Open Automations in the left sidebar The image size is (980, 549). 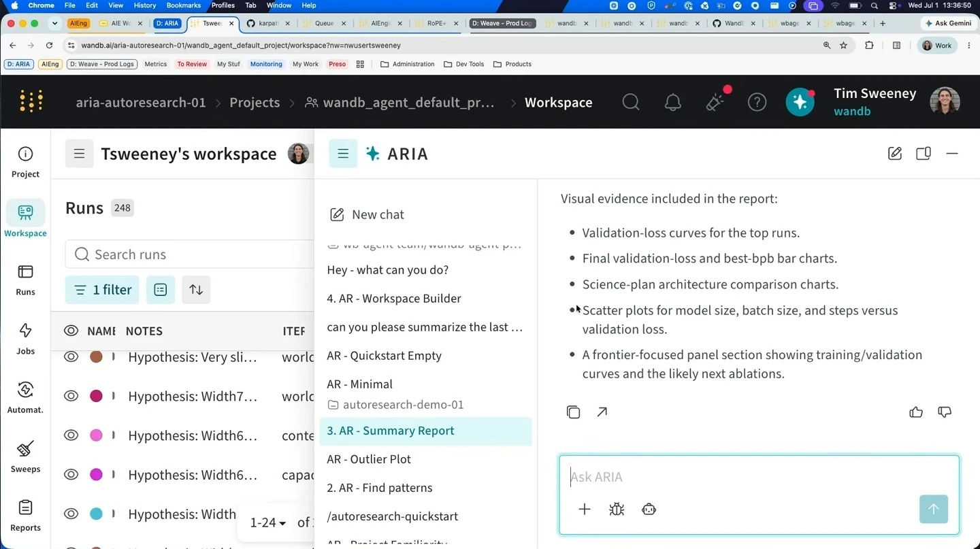pyautogui.click(x=25, y=398)
